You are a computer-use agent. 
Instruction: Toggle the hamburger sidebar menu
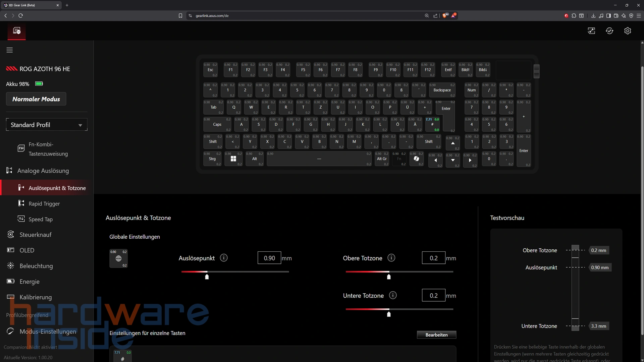click(x=9, y=50)
